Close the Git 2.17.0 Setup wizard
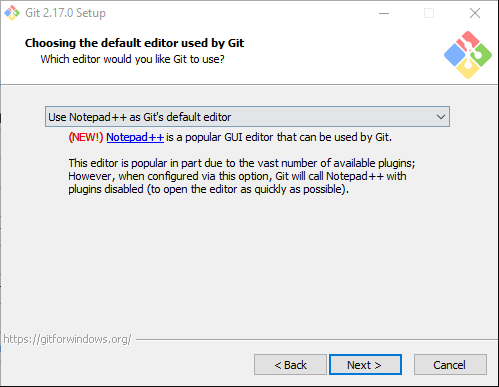Screen dimensions: 499x387 pos(475,13)
